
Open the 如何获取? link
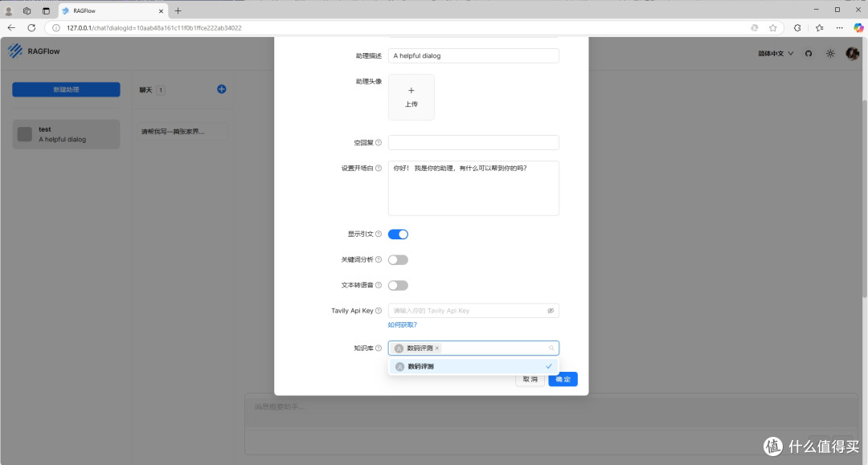pos(403,325)
